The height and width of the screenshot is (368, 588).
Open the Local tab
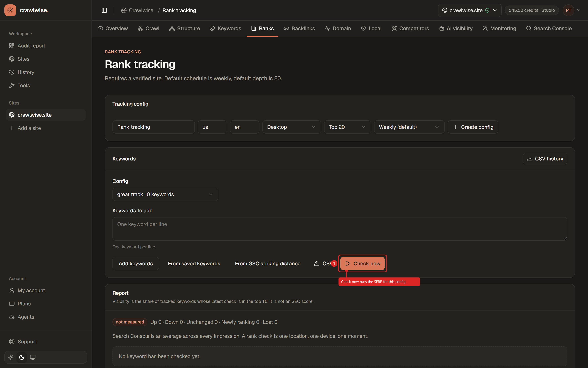coord(371,29)
